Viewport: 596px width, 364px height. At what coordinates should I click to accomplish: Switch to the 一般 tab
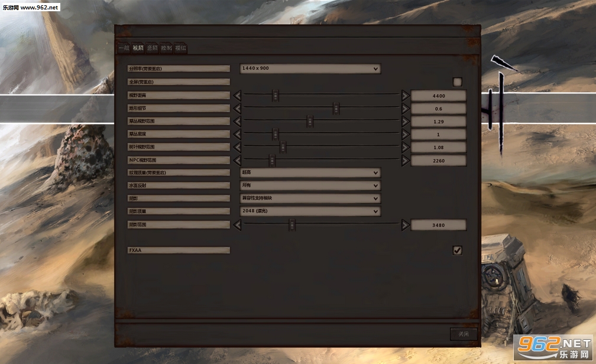(124, 48)
